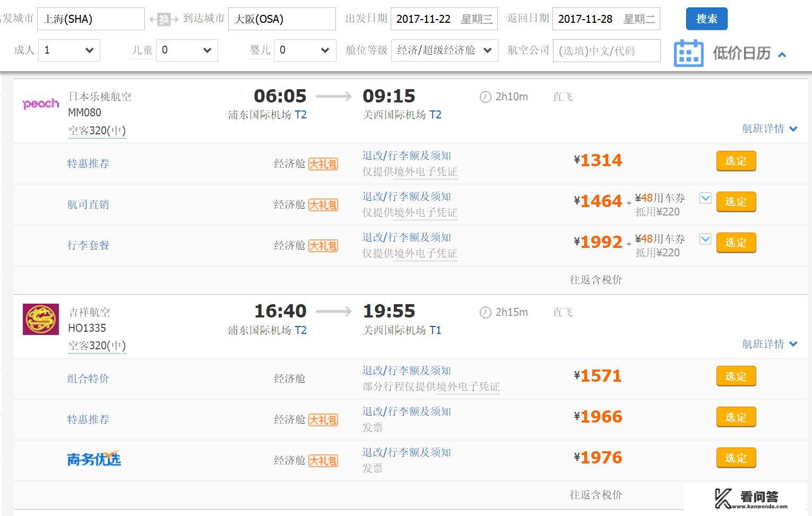Select the ¥1976 fare
The image size is (812, 516).
click(736, 458)
